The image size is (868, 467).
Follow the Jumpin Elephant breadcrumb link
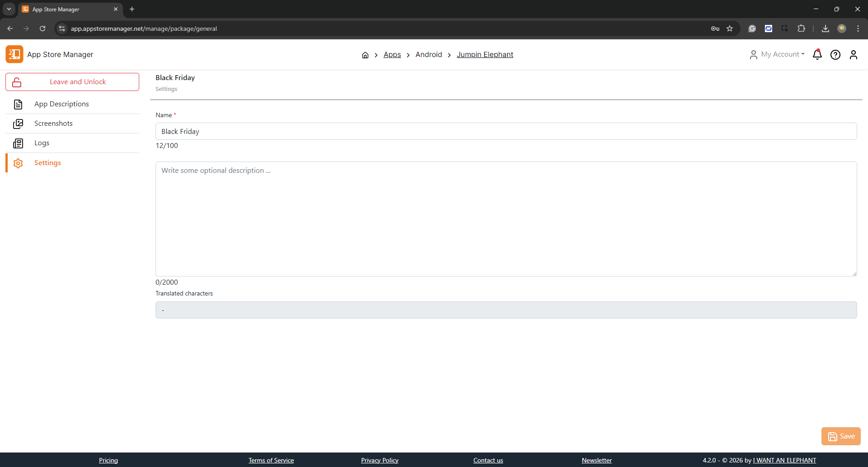(x=485, y=54)
